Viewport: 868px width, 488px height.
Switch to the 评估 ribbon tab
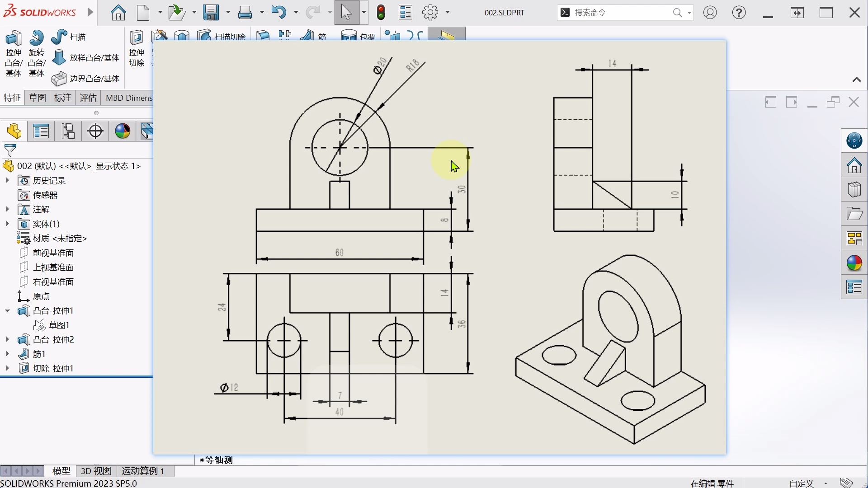pos(88,98)
